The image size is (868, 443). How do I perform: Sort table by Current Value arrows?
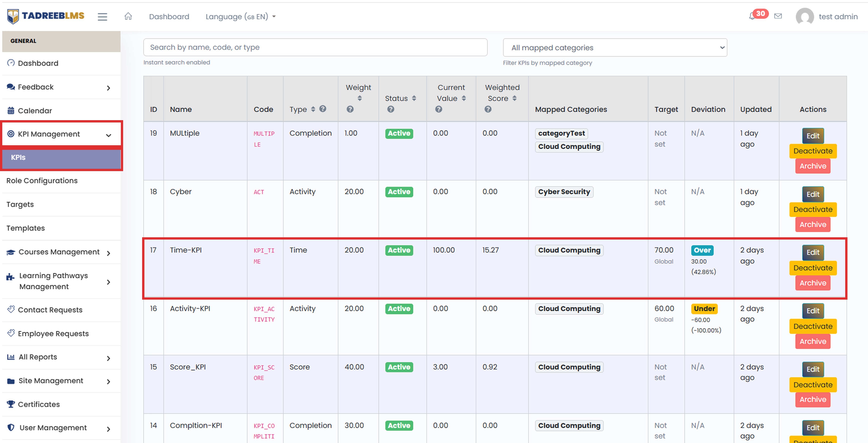pos(464,98)
